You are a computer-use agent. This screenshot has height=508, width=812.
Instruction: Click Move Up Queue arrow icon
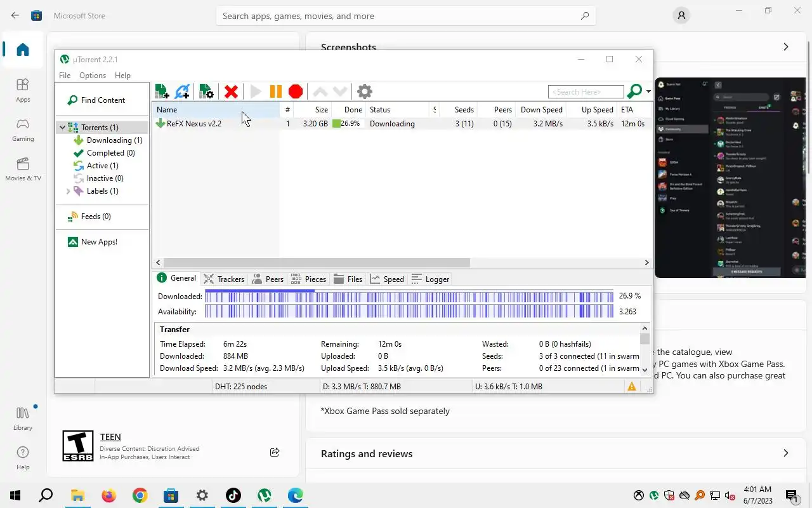(x=320, y=91)
